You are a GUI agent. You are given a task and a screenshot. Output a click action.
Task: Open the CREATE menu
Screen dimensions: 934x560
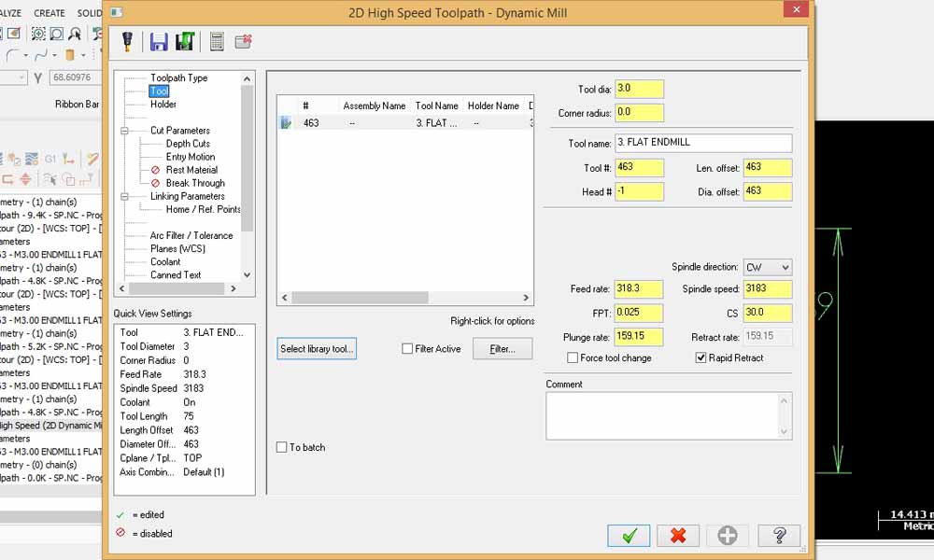pos(50,12)
